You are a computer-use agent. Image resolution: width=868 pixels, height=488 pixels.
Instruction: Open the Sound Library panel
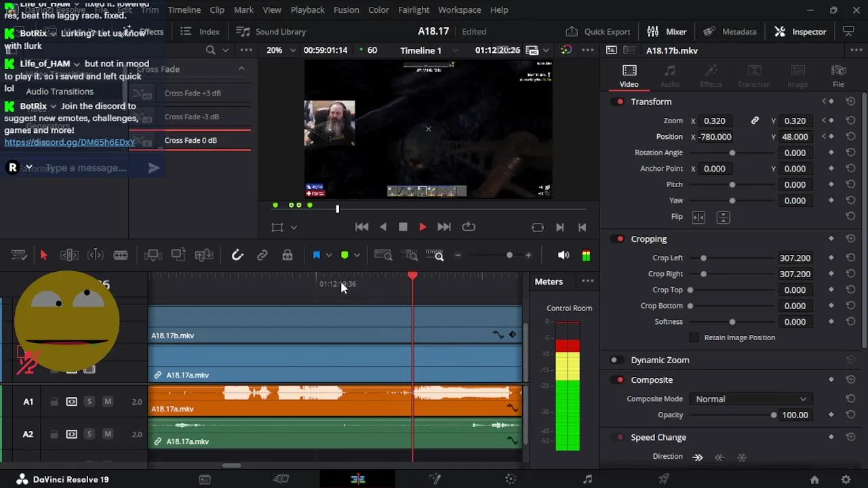(x=271, y=31)
